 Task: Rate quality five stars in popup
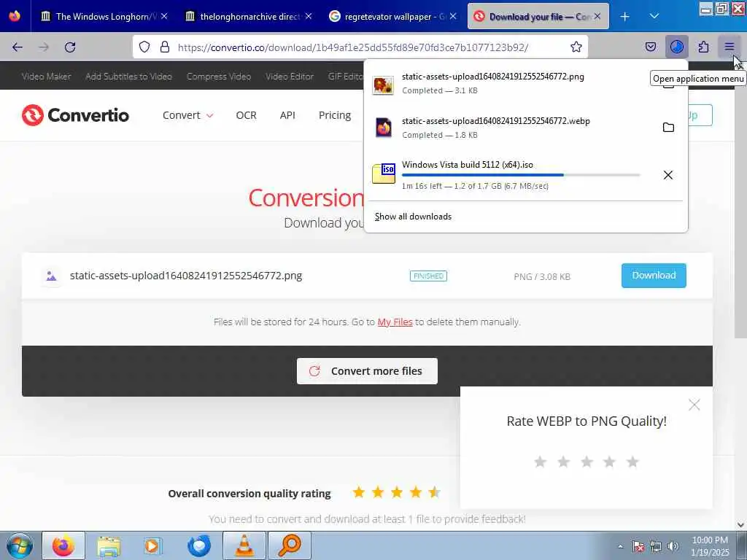pyautogui.click(x=632, y=462)
